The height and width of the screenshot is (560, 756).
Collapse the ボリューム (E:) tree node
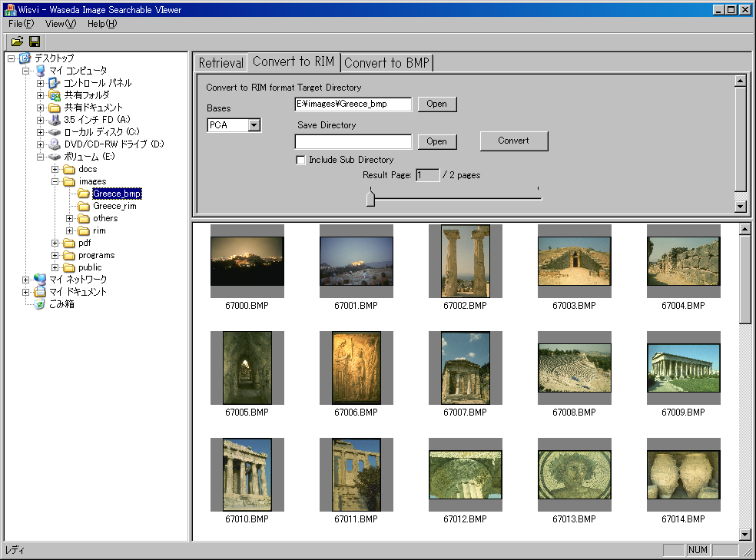[x=41, y=157]
